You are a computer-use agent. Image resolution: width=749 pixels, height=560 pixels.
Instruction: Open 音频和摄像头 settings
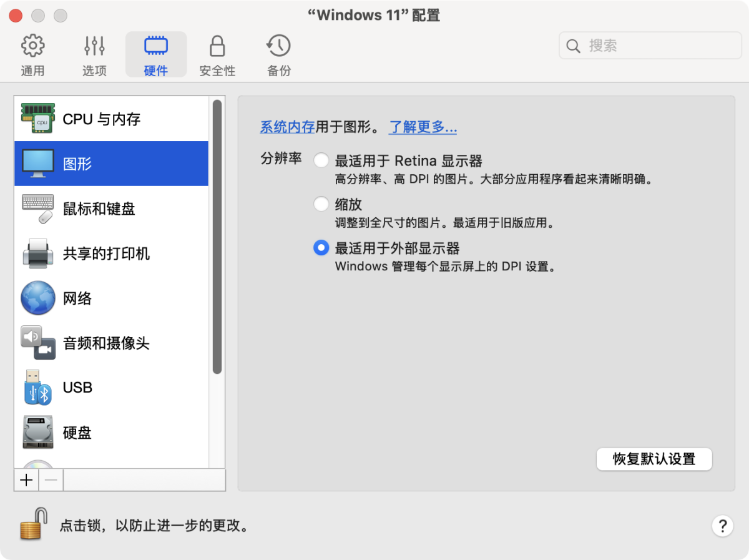[x=106, y=343]
